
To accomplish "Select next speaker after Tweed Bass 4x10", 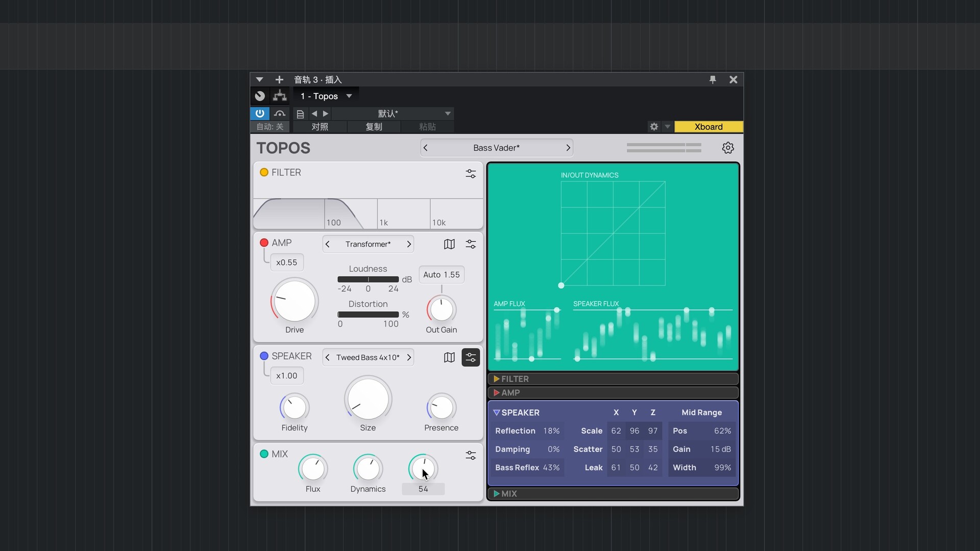I will click(x=409, y=358).
